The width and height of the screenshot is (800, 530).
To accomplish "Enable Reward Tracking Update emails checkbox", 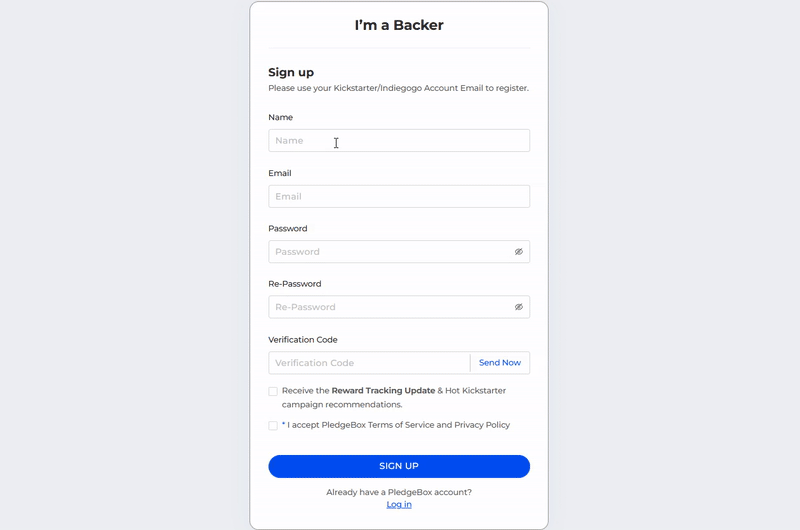I will click(x=273, y=391).
